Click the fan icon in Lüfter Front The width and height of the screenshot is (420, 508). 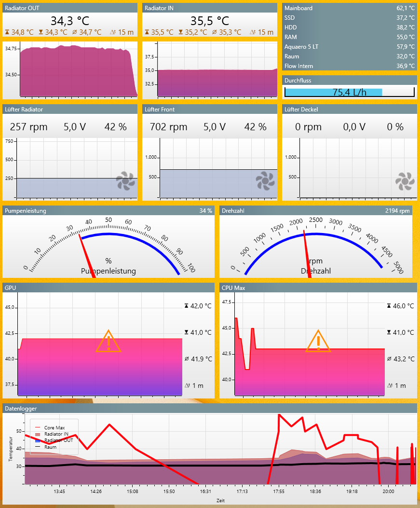(265, 181)
